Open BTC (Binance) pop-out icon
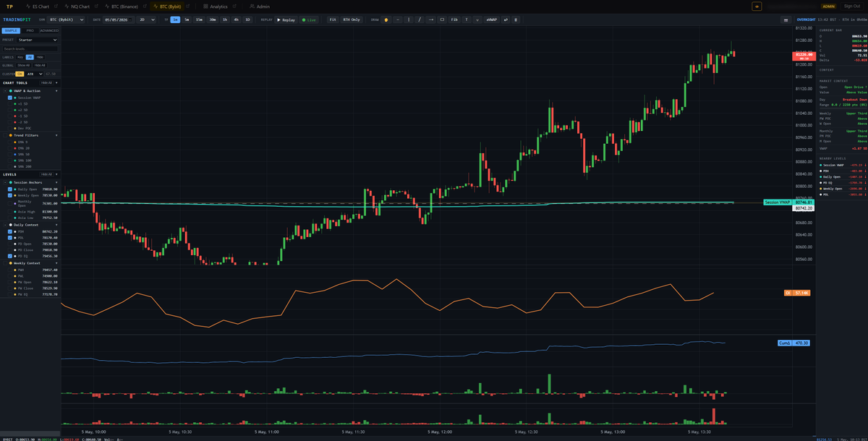868x441 pixels. coord(145,6)
